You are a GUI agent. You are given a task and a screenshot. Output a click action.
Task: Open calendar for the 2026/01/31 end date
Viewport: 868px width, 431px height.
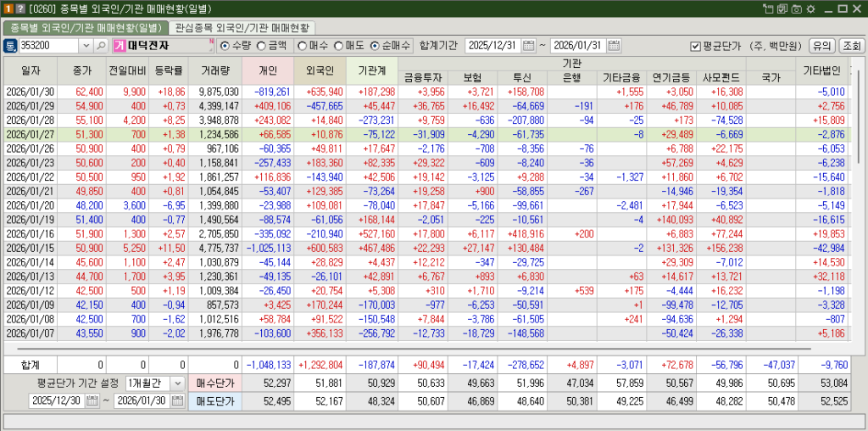[x=615, y=46]
